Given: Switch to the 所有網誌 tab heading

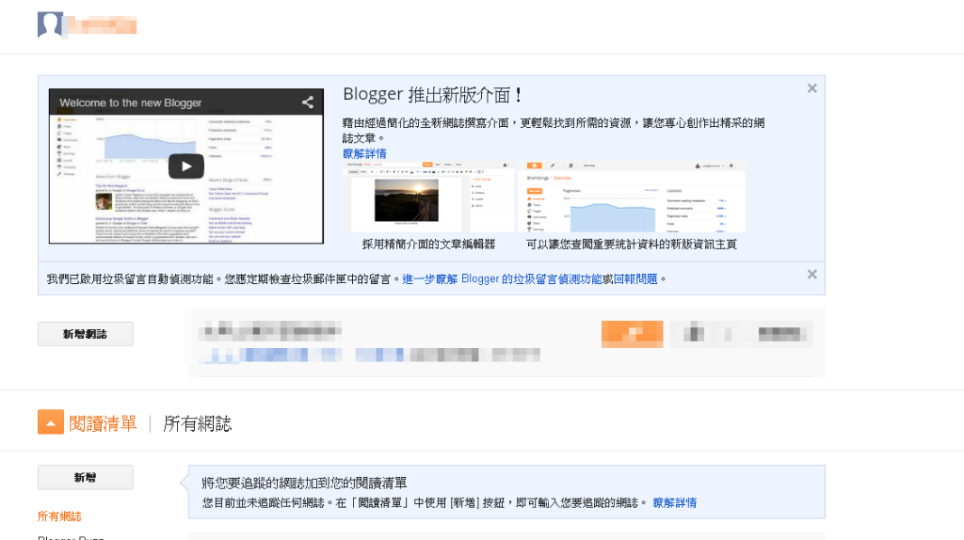Looking at the screenshot, I should pos(197,424).
